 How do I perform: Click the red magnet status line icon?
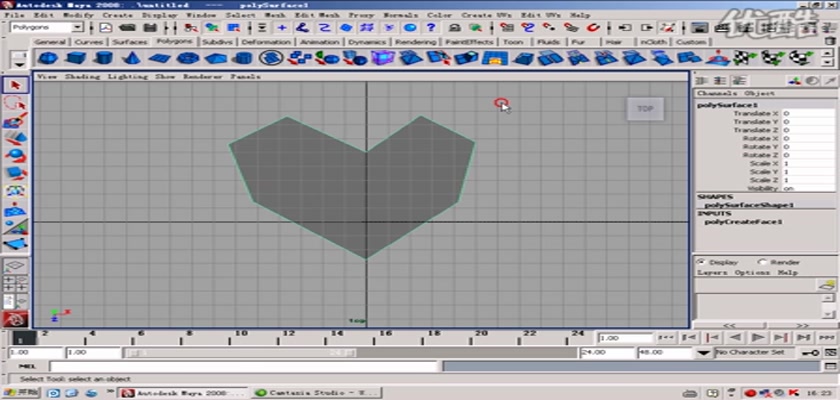click(x=594, y=27)
